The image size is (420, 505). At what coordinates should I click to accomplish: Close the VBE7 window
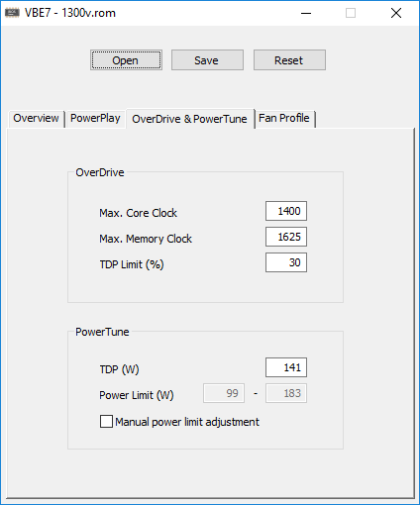pyautogui.click(x=396, y=13)
